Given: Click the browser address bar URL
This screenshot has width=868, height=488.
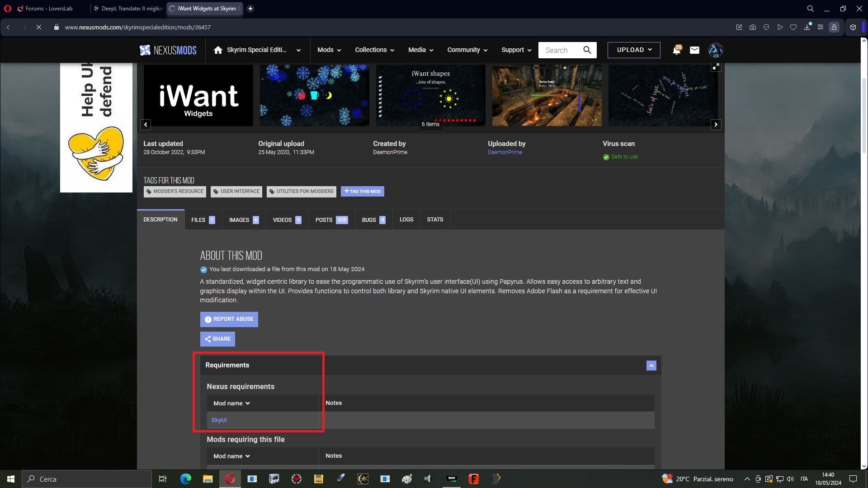Looking at the screenshot, I should click(x=137, y=27).
